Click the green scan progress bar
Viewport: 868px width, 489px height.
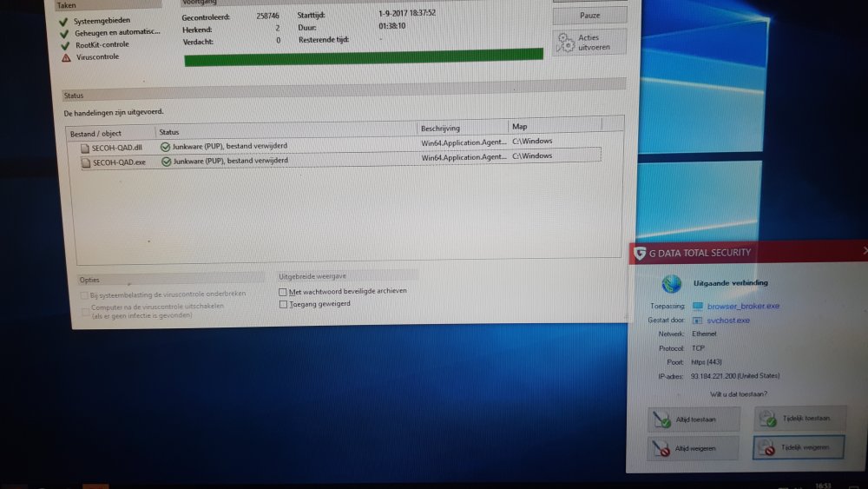click(364, 56)
